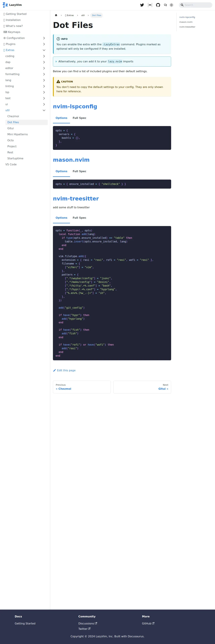Go to the next page Gitui
This screenshot has height=644, width=215.
pyautogui.click(x=142, y=387)
